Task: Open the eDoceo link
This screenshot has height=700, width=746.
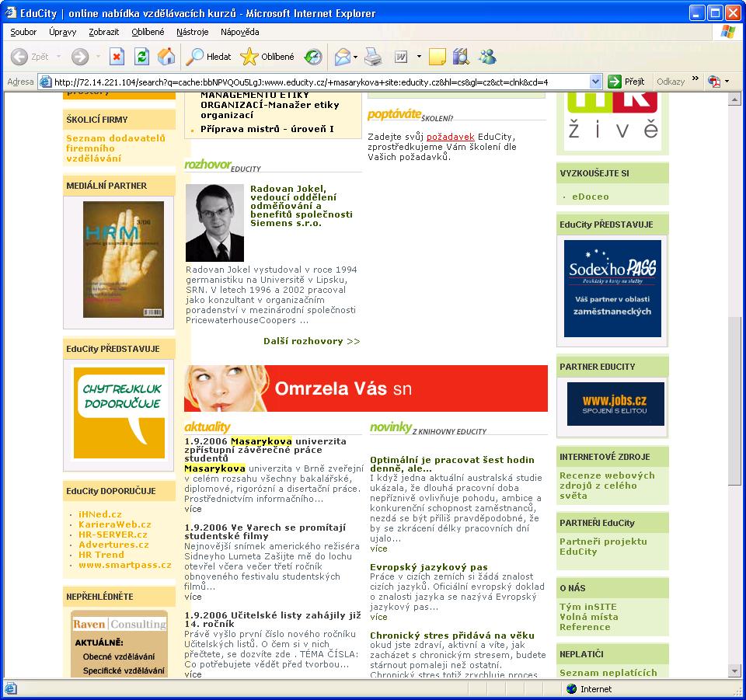Action: (590, 197)
